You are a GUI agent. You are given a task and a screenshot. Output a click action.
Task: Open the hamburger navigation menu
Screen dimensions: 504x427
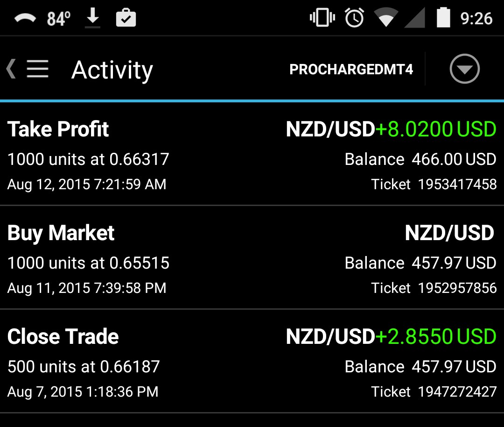37,69
